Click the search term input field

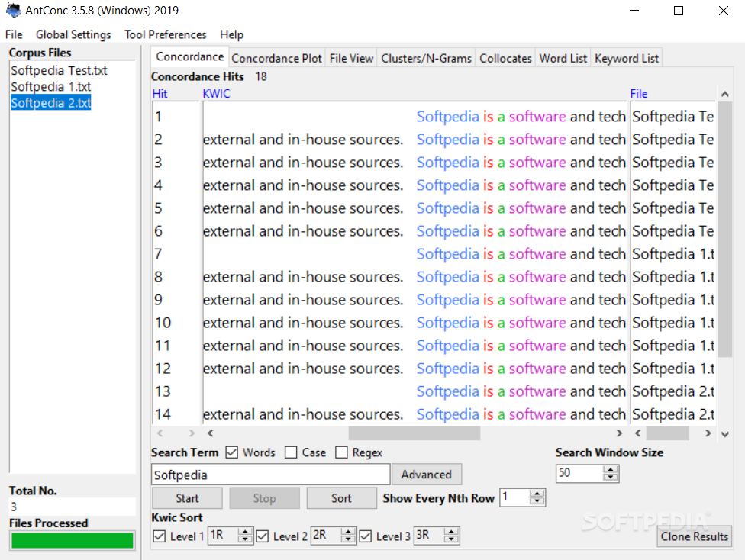pyautogui.click(x=271, y=475)
